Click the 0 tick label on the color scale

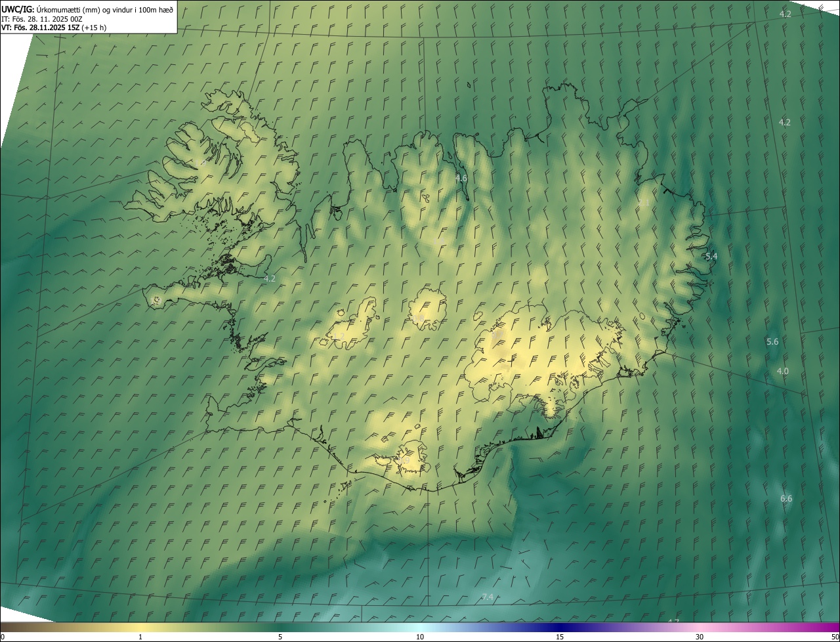pos(3,637)
